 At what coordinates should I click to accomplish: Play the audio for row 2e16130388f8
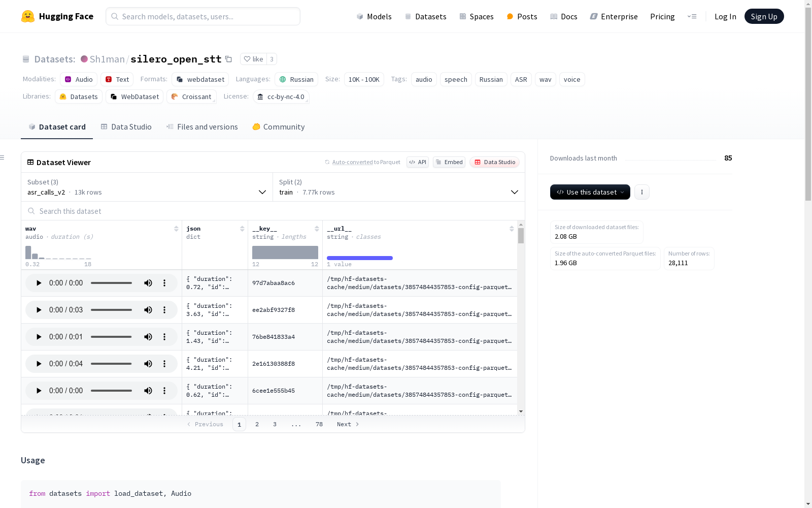(x=39, y=364)
